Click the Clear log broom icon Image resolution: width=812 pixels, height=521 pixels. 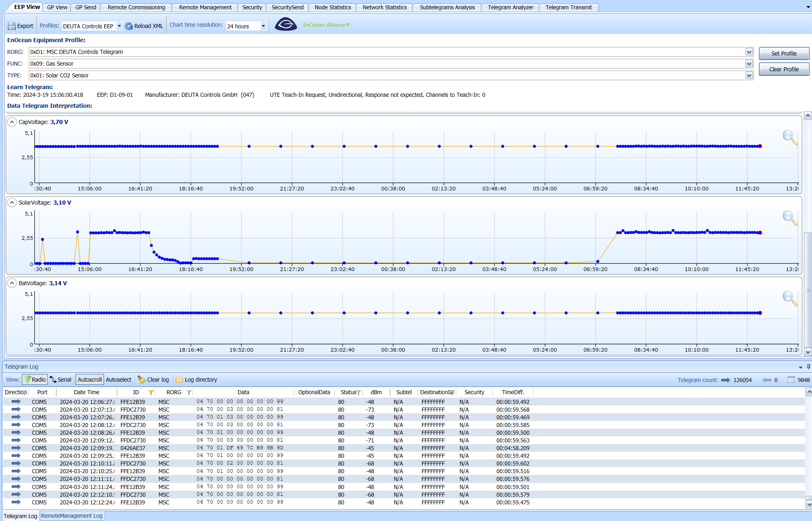(142, 380)
